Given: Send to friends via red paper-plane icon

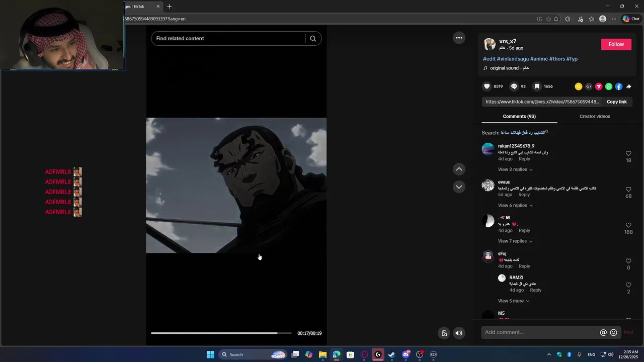Looking at the screenshot, I should click(x=599, y=86).
